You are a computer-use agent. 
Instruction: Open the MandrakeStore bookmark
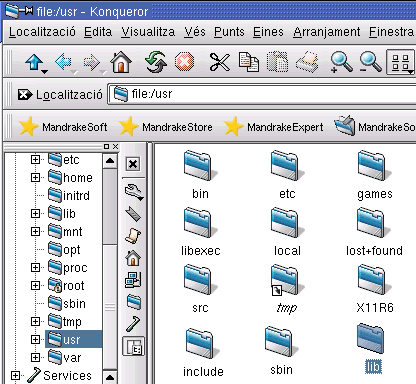tap(165, 127)
